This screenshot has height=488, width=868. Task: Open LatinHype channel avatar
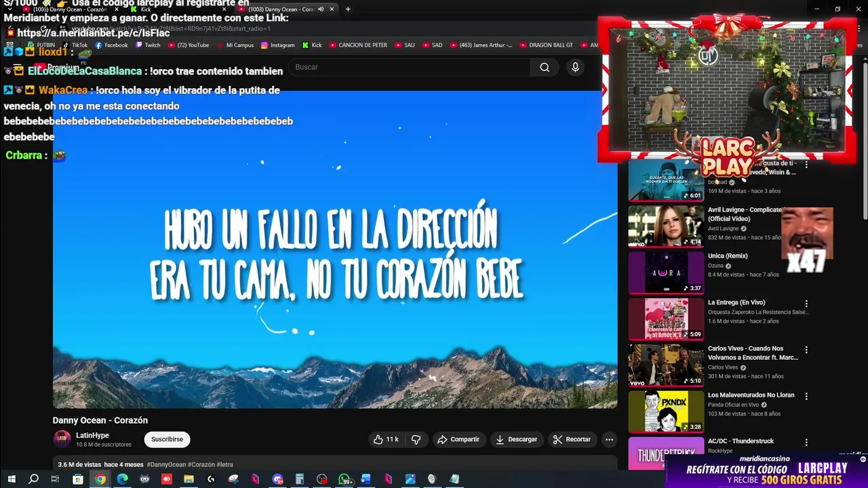click(x=62, y=439)
